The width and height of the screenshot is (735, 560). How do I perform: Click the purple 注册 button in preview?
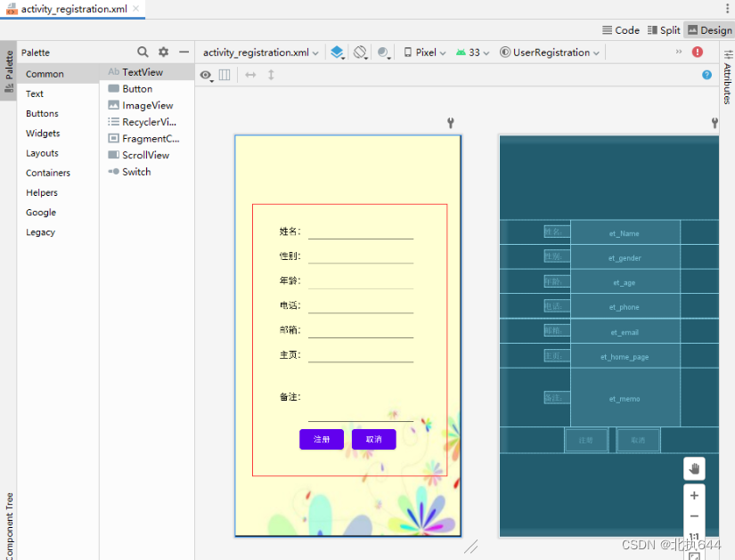tap(322, 439)
